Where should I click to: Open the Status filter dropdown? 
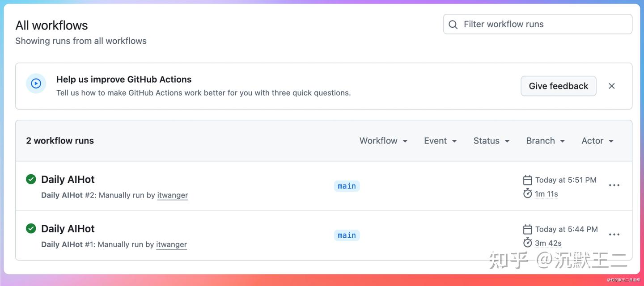coord(491,141)
